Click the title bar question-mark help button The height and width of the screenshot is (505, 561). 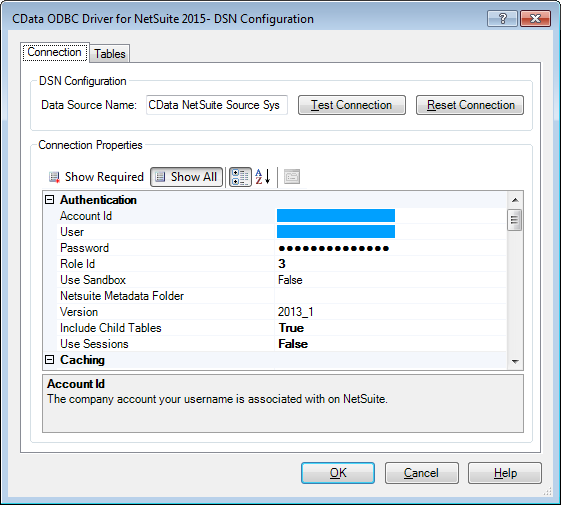[502, 19]
